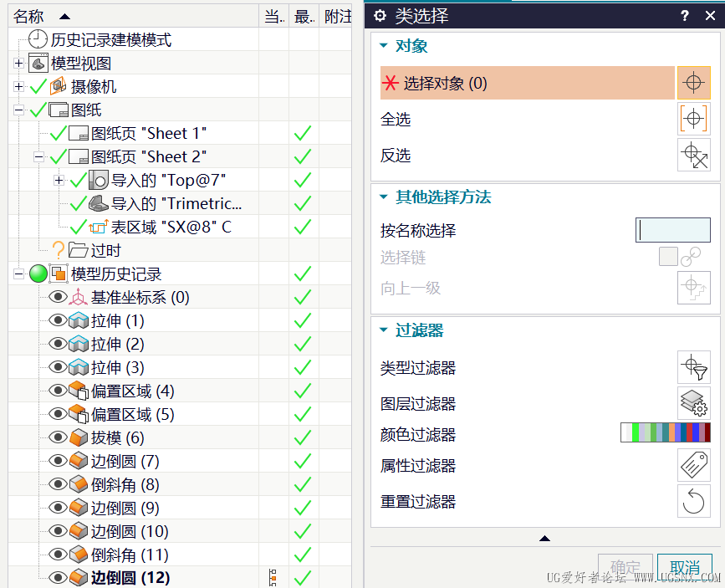This screenshot has height=588, width=725.
Task: Toggle visibility of 边倒圆 (9)
Action: point(59,508)
